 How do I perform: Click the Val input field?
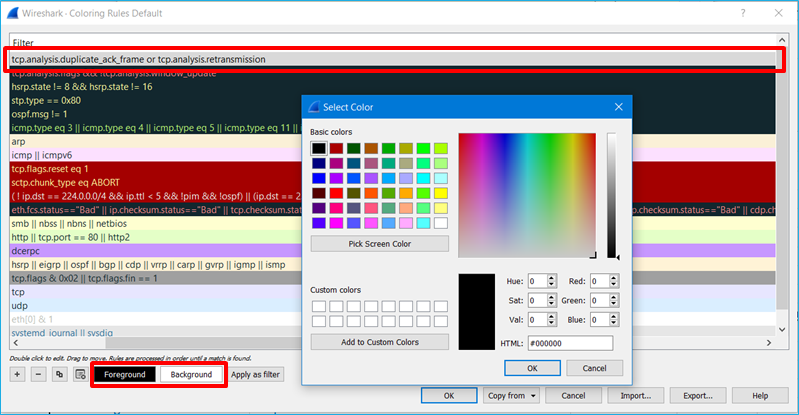[x=538, y=320]
